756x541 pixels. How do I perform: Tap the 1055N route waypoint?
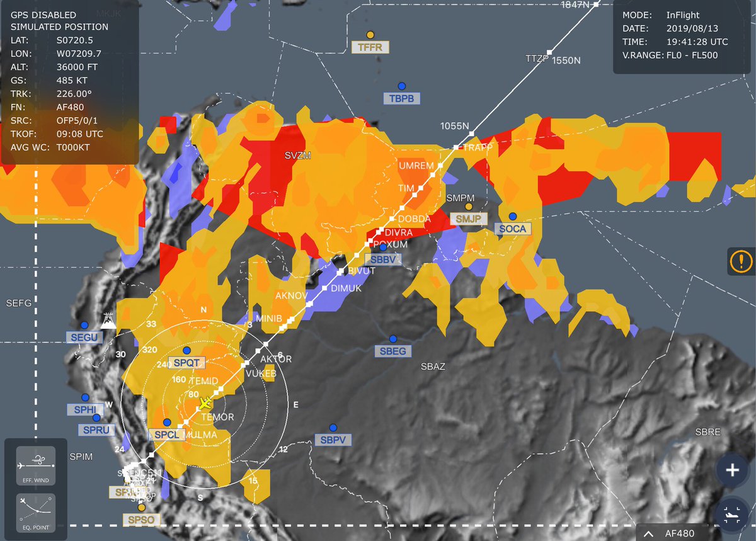point(471,133)
